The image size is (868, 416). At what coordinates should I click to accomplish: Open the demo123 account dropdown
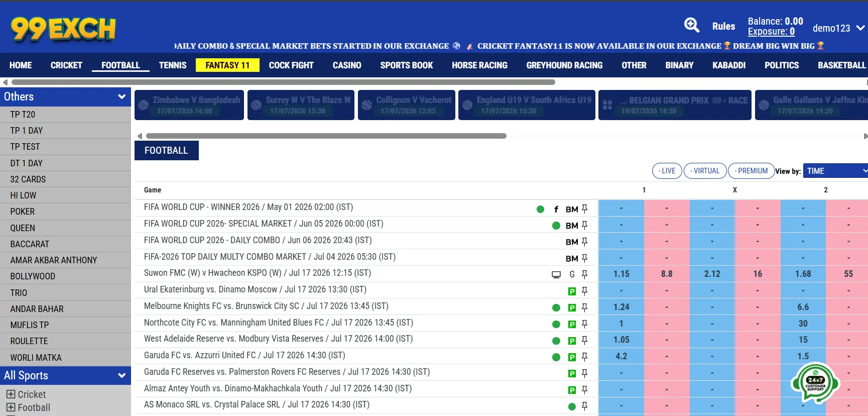[838, 28]
